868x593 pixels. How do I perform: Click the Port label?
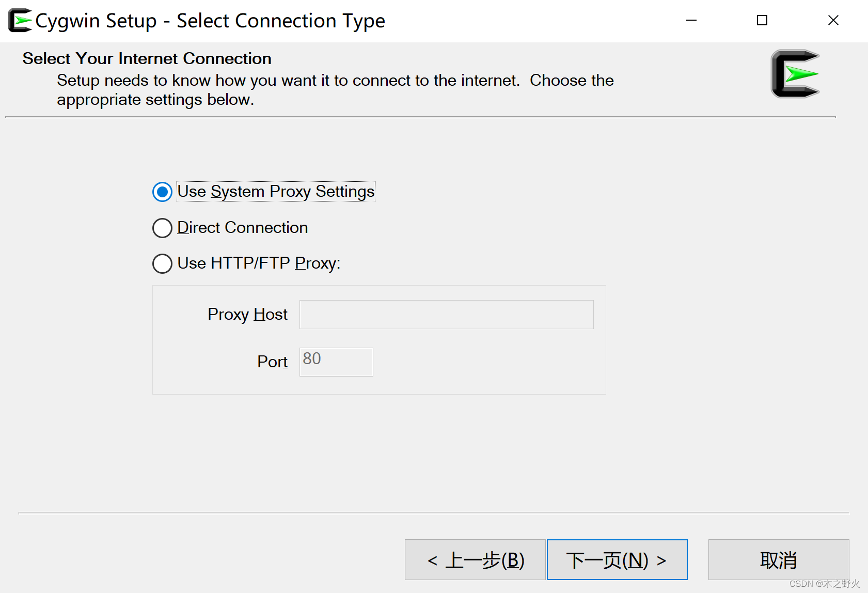click(272, 362)
